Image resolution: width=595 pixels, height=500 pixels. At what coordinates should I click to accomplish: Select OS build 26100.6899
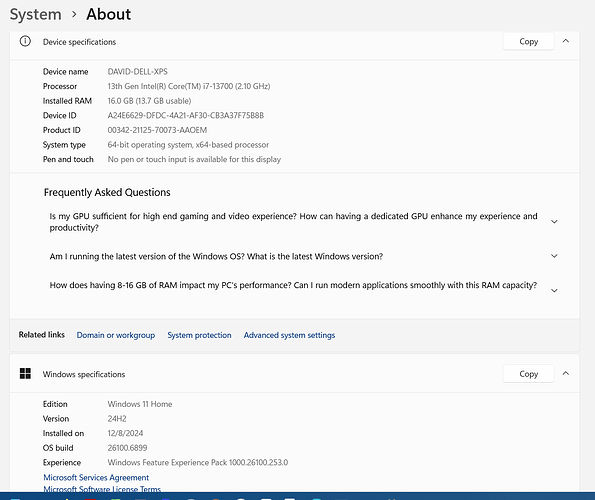[127, 448]
